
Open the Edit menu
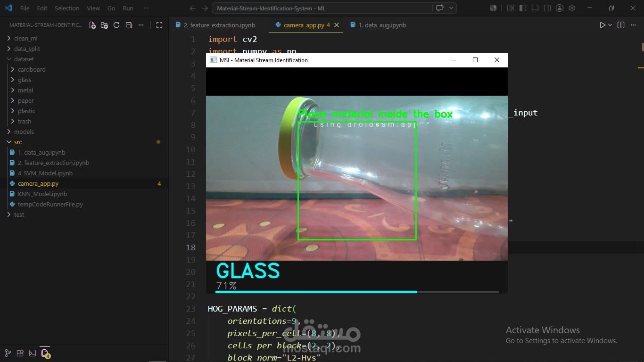[x=42, y=8]
